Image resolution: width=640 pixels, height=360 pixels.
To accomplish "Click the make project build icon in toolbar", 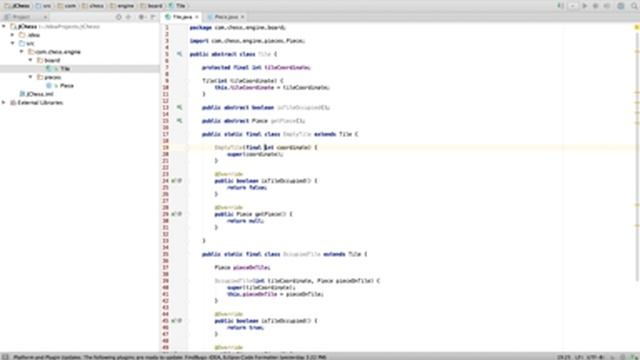I will pyautogui.click(x=560, y=6).
